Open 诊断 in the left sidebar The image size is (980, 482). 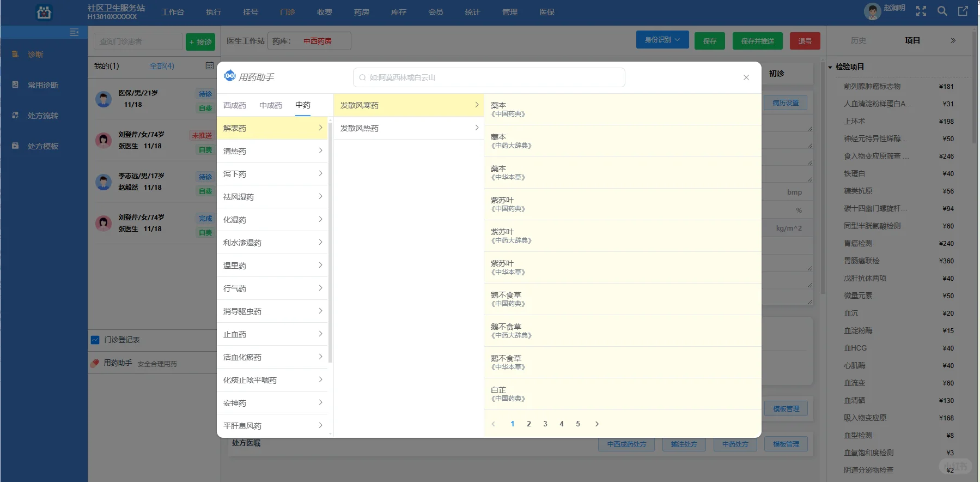point(35,55)
